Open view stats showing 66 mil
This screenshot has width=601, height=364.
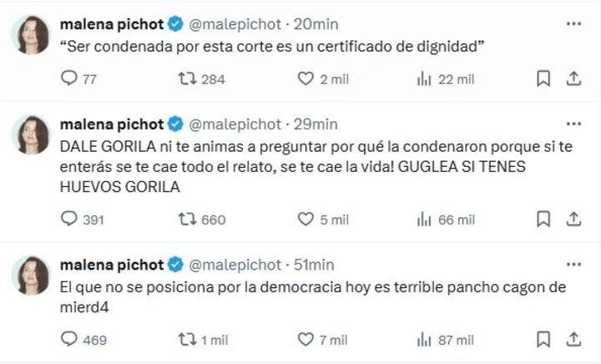coord(424,220)
